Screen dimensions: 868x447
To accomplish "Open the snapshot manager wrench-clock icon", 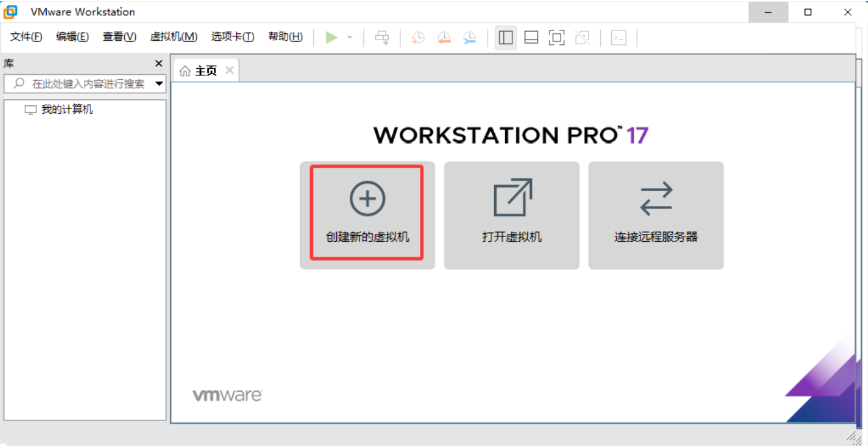I will tap(469, 38).
